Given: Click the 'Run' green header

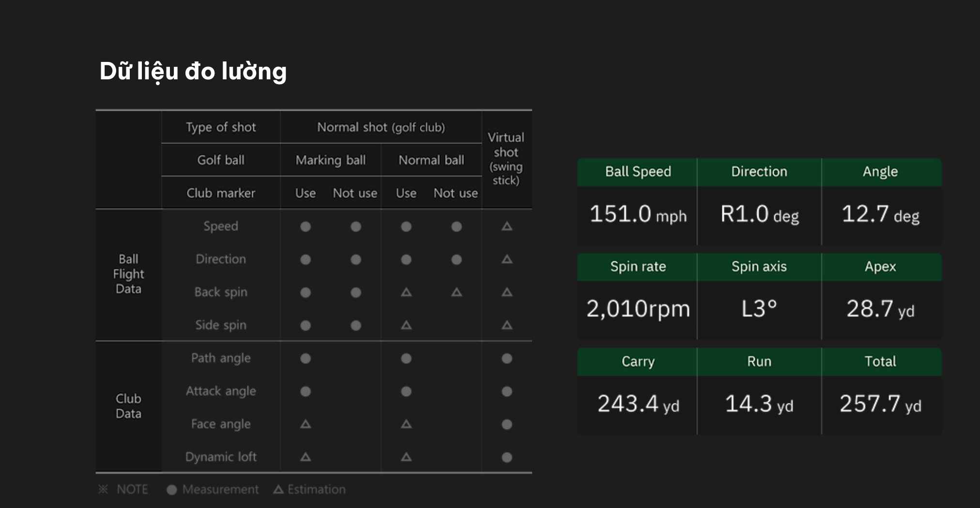Looking at the screenshot, I should tap(759, 361).
